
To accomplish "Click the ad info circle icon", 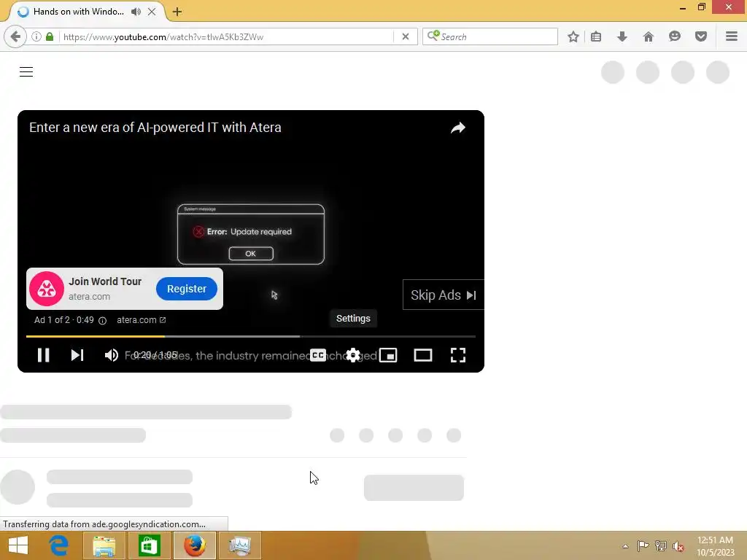I will click(102, 321).
